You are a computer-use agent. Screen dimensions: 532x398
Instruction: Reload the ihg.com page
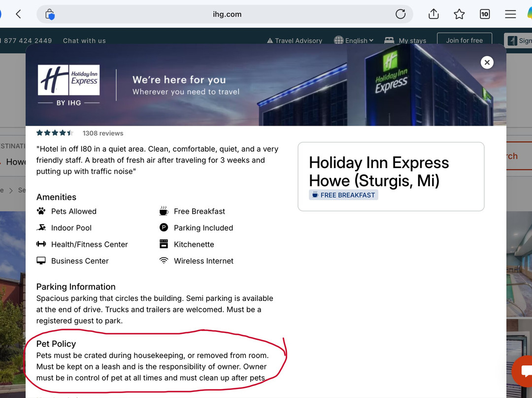[400, 14]
